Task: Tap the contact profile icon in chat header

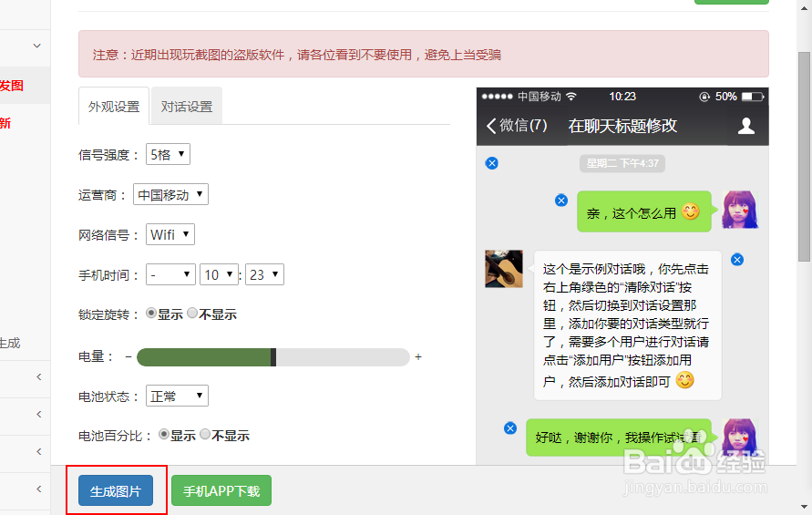Action: [x=746, y=126]
